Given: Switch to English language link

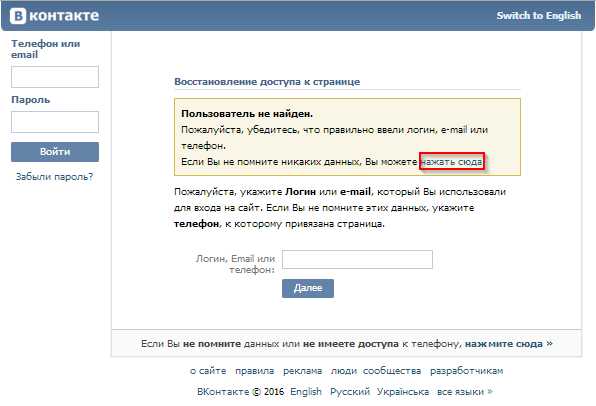Looking at the screenshot, I should click(x=539, y=16).
